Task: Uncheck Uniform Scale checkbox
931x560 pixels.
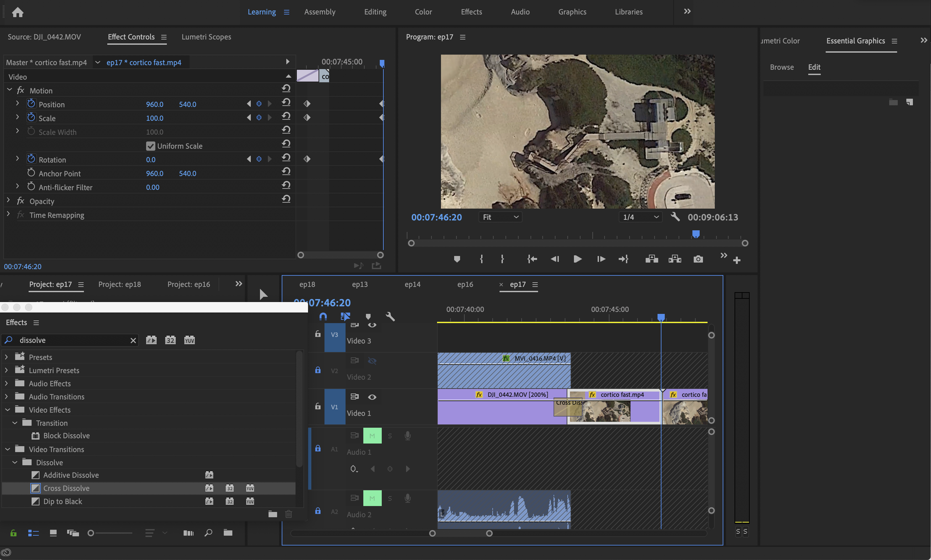Action: (x=151, y=146)
